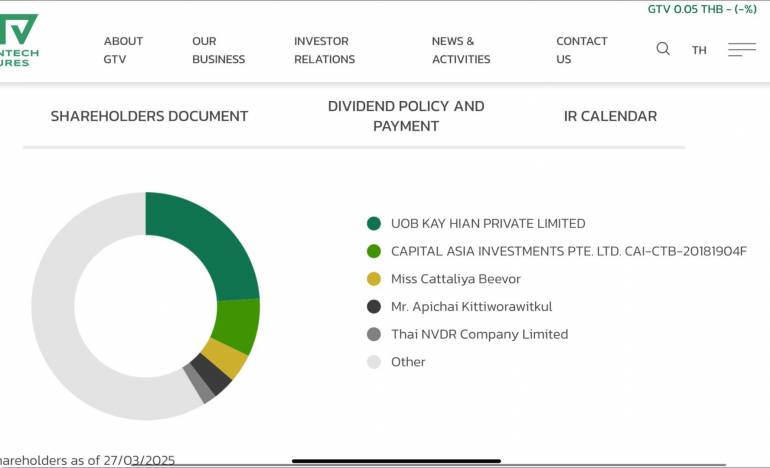Screen dimensions: 770x468
Task: Switch to the IR Calendar tab
Action: (610, 116)
